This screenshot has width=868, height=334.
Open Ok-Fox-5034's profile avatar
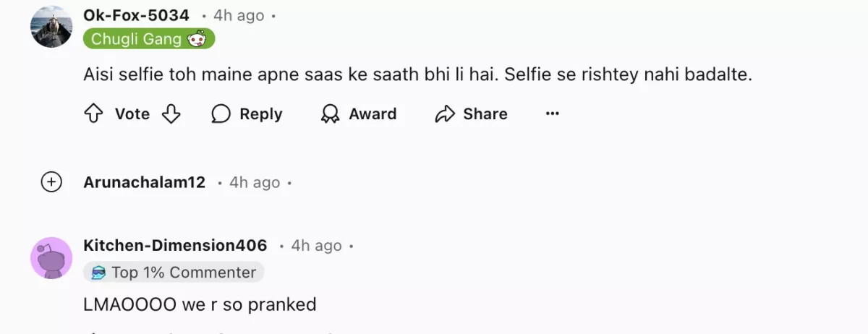(51, 27)
